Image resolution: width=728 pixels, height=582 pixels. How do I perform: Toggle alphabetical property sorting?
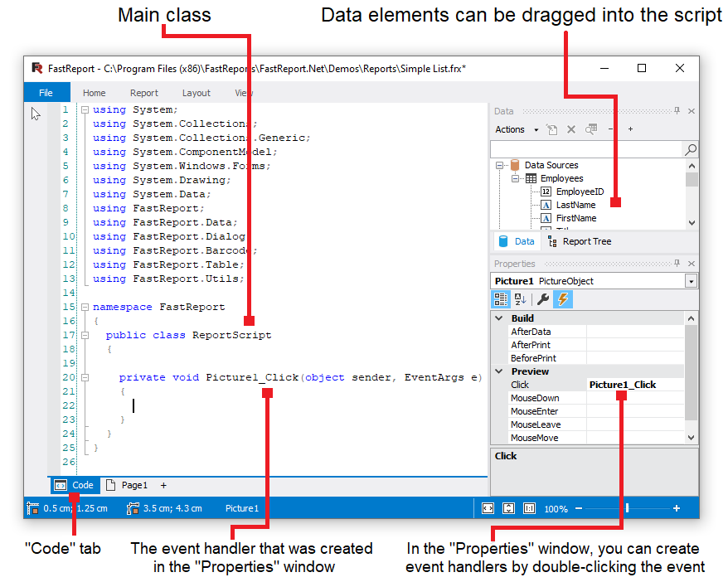click(520, 299)
